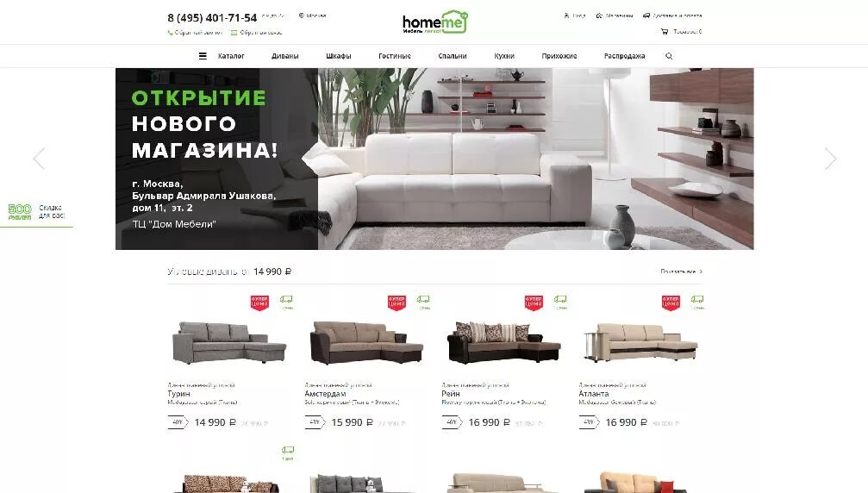Open the shopping cart icon
This screenshot has width=868, height=493.
pyautogui.click(x=665, y=32)
